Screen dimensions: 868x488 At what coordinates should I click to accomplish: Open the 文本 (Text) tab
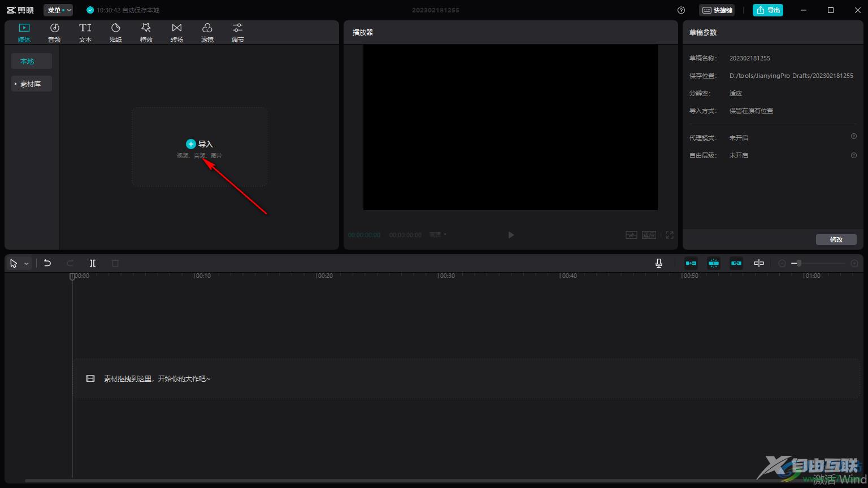click(85, 33)
